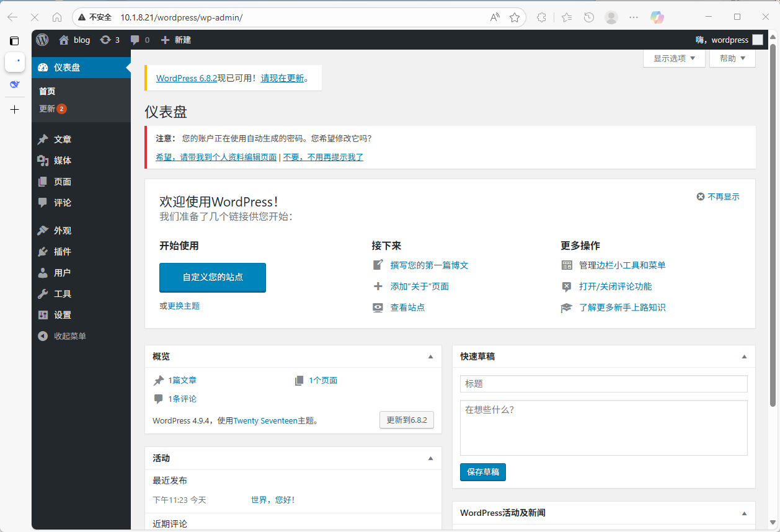
Task: Click 保存草稿 button
Action: [483, 472]
